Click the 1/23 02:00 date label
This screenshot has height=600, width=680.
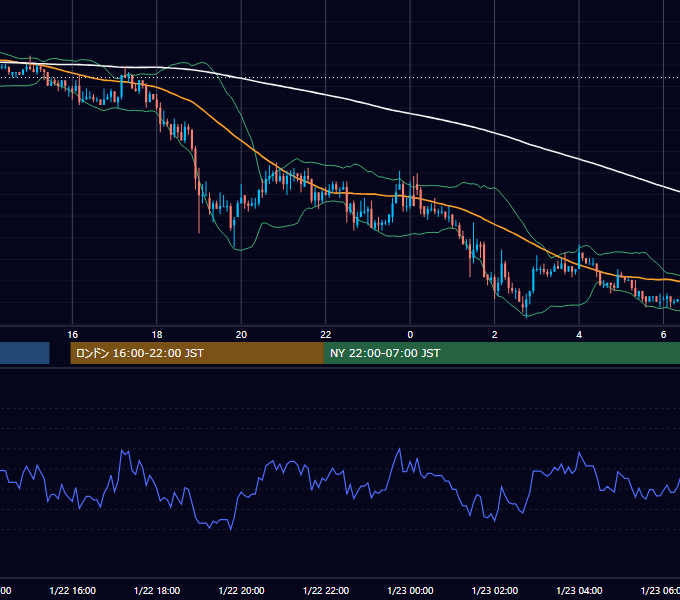pyautogui.click(x=494, y=590)
